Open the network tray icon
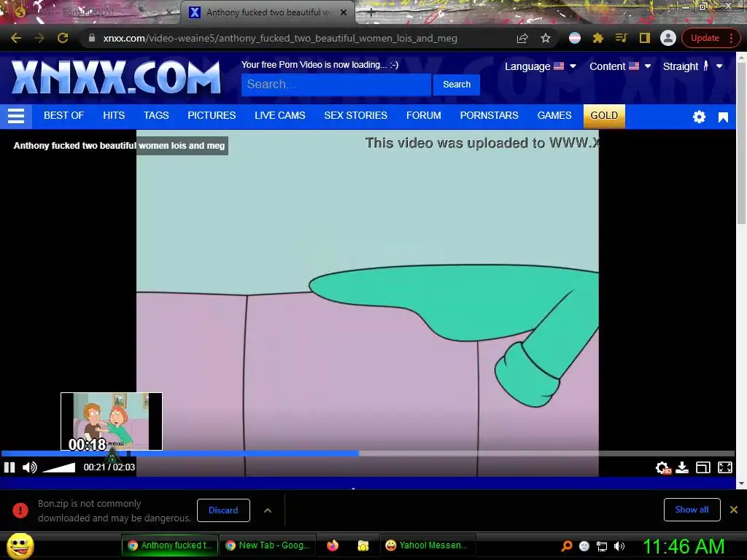The width and height of the screenshot is (747, 560). coord(602,546)
